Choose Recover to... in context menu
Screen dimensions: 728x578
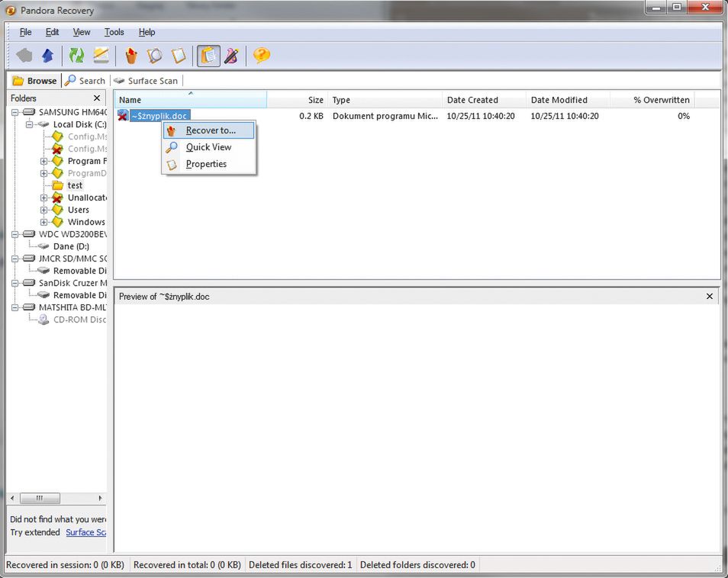tap(208, 130)
